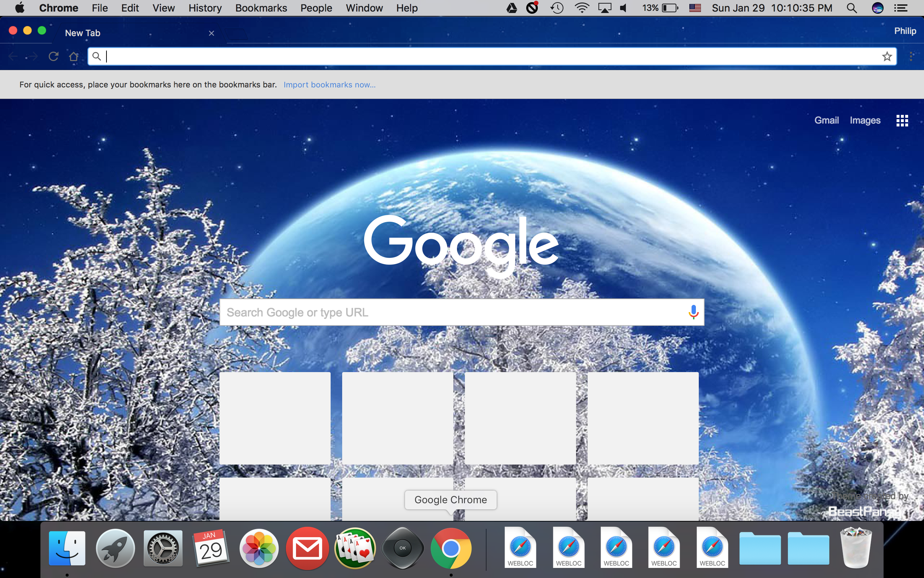Click the date and time display
Screen dimensions: 924x578
(772, 8)
